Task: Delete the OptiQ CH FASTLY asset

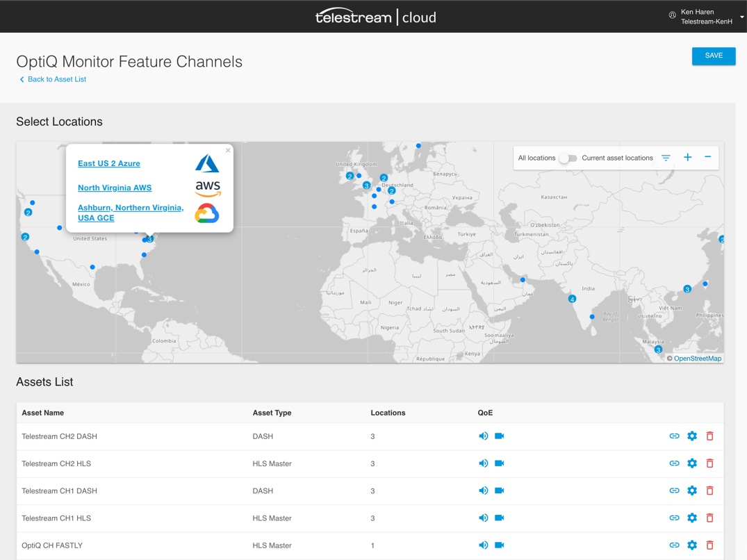Action: tap(710, 545)
